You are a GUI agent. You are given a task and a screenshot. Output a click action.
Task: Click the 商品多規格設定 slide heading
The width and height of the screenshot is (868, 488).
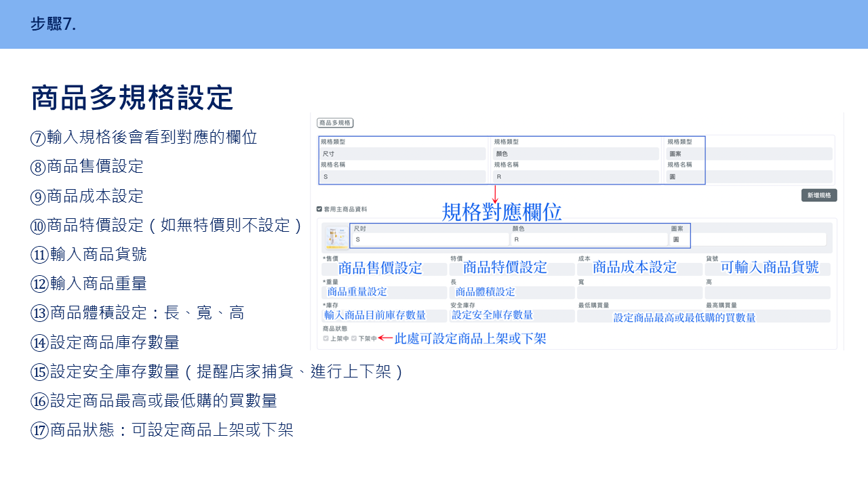(x=132, y=98)
